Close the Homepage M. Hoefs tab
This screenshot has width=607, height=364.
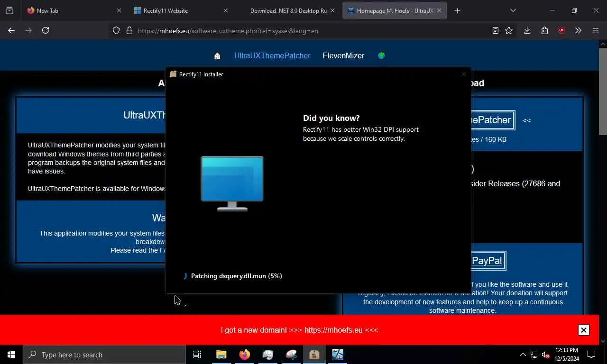(x=439, y=10)
